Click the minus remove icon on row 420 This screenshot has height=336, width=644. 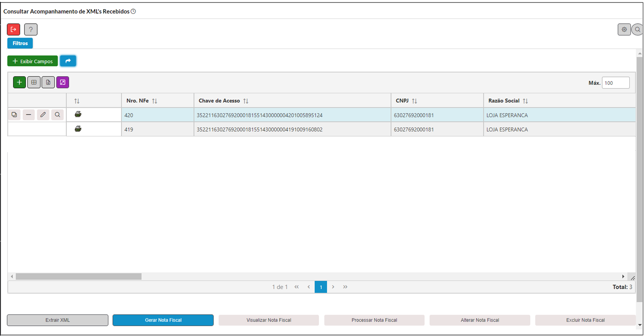[29, 115]
